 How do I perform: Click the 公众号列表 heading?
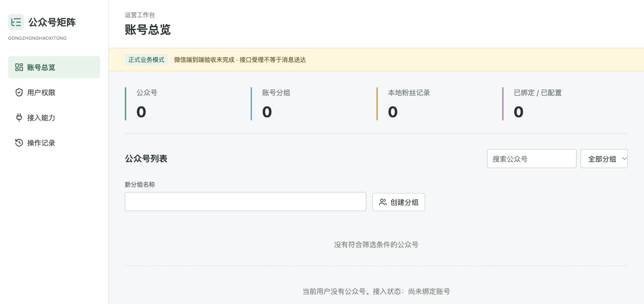point(146,159)
